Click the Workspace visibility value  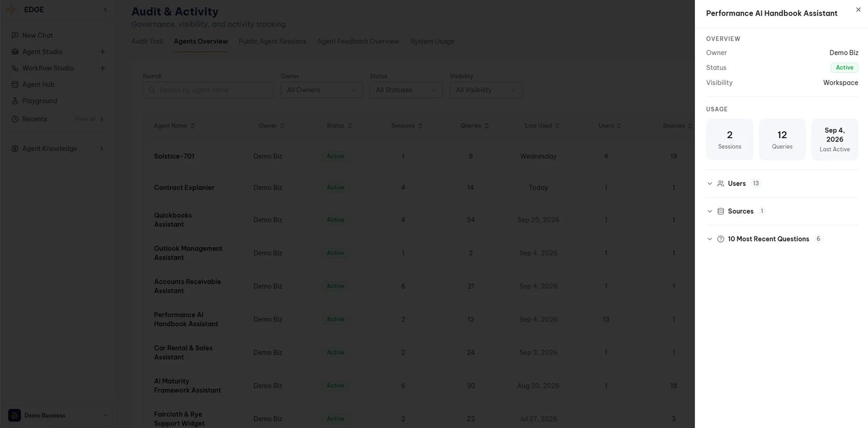click(840, 83)
